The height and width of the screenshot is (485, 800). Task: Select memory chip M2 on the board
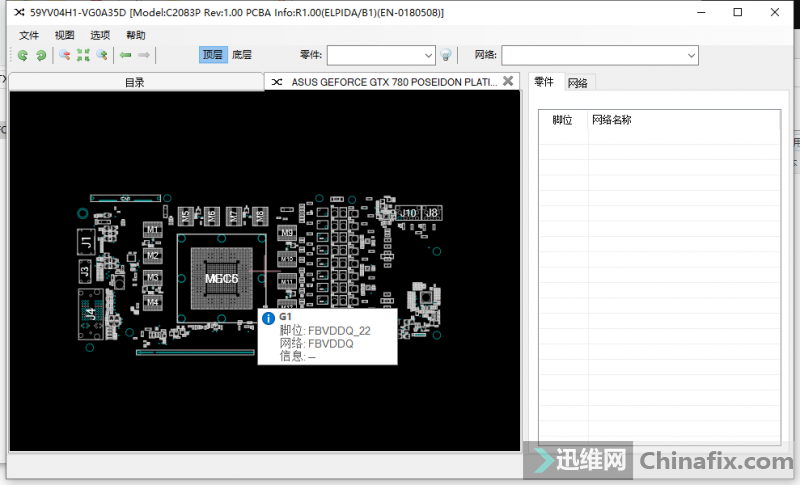coord(153,255)
